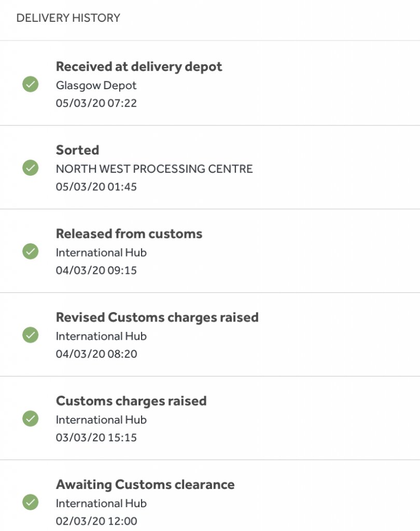The image size is (420, 531).
Task: Click the green checkmark next to Sorted
Action: [31, 168]
